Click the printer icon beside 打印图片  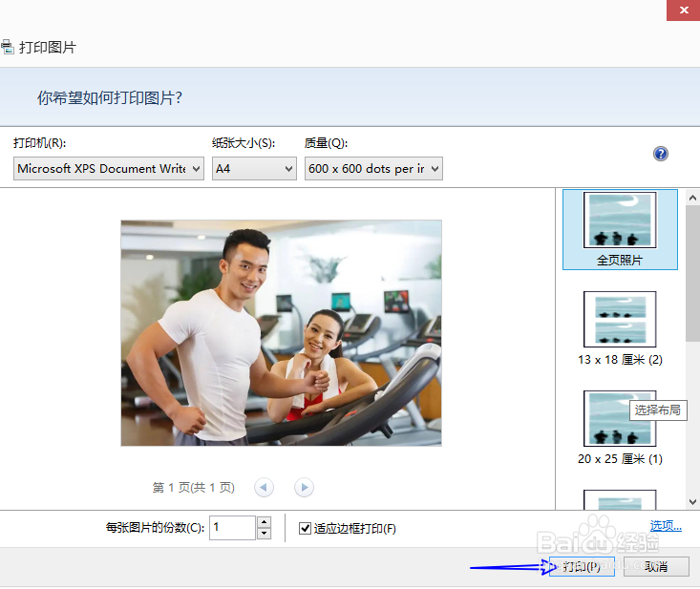coord(7,47)
